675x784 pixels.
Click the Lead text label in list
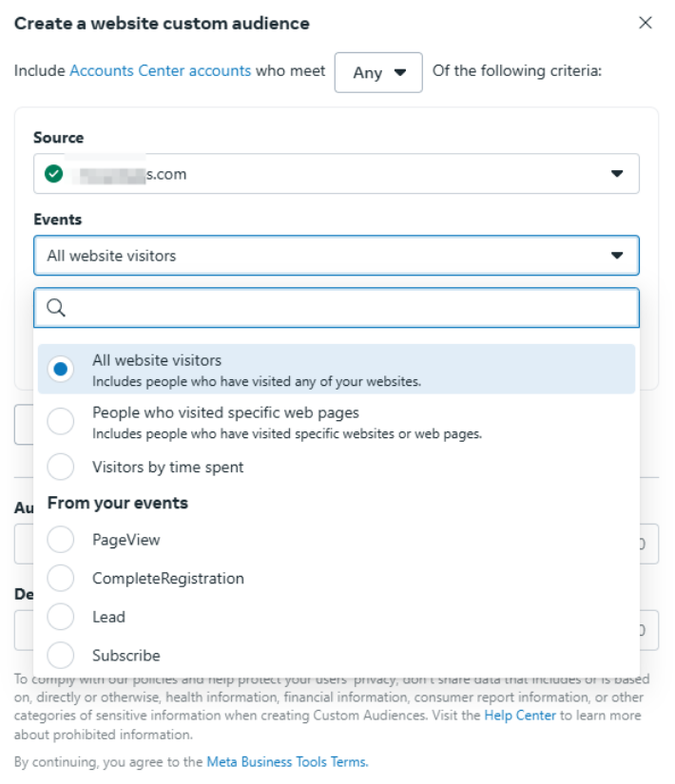pyautogui.click(x=108, y=617)
